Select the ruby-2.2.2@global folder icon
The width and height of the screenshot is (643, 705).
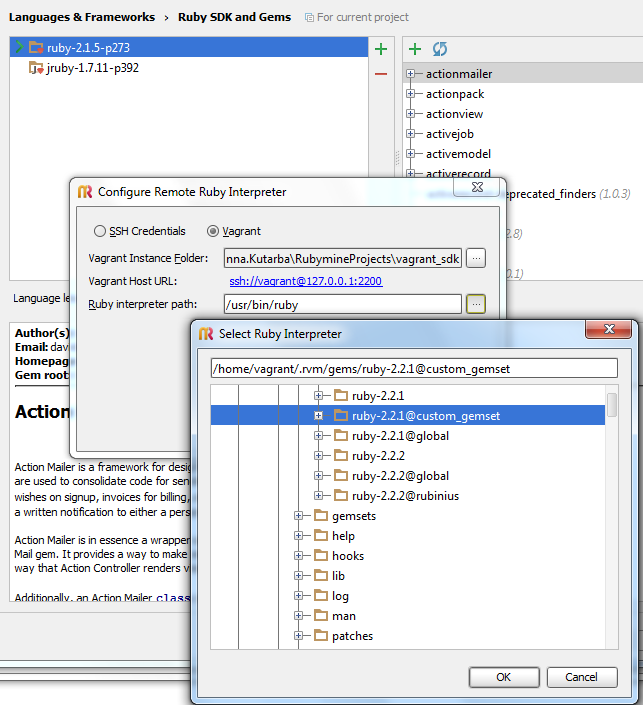[341, 475]
